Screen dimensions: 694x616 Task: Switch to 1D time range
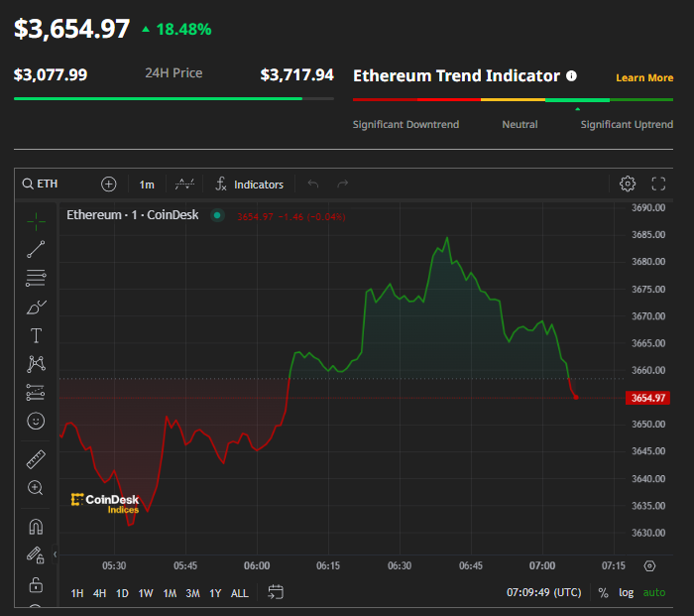(x=122, y=593)
